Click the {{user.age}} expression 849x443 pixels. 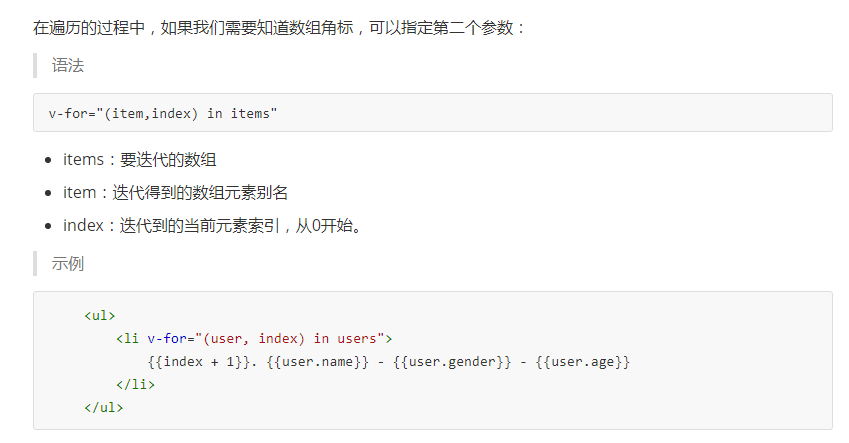pyautogui.click(x=580, y=361)
